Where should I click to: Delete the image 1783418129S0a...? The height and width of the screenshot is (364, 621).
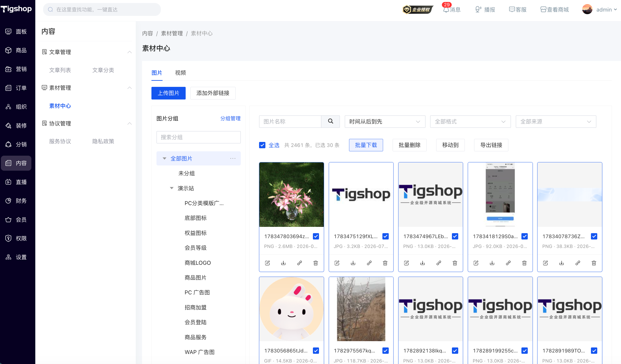click(x=524, y=263)
